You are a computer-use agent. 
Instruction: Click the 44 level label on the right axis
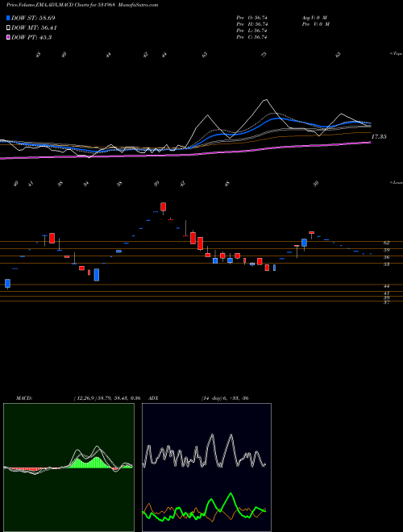point(386,286)
